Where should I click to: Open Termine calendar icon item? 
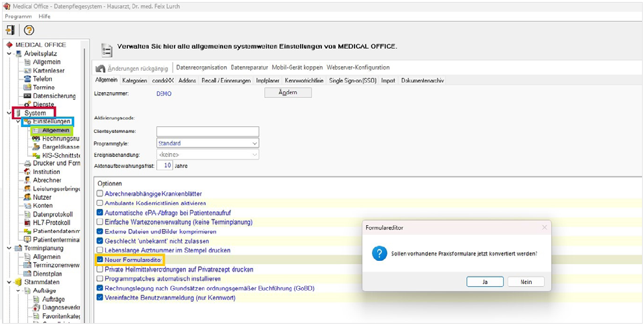[27, 88]
